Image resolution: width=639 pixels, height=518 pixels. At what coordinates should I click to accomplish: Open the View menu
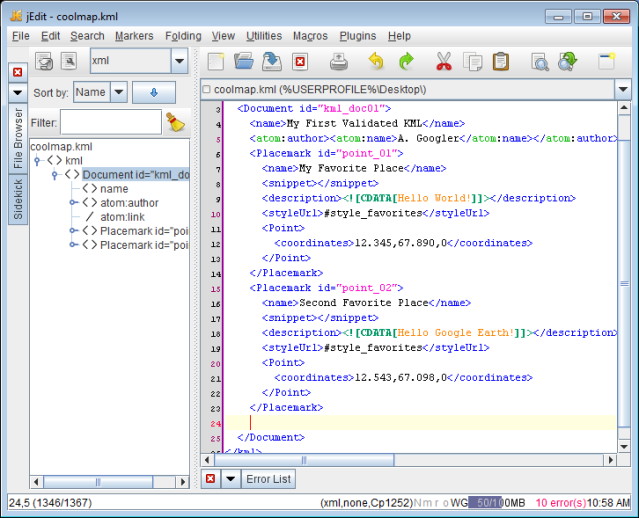(223, 36)
